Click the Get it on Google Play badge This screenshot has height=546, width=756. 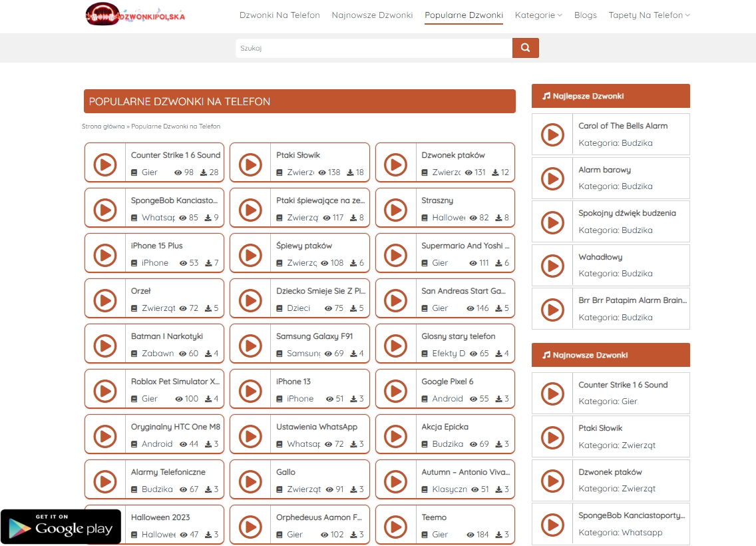61,527
